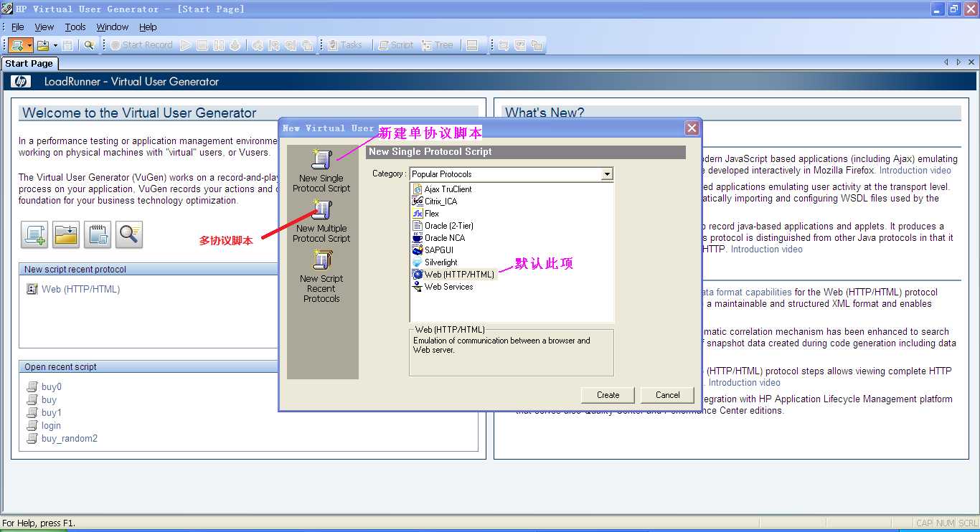Open the Help menu
The image size is (980, 532).
coord(148,27)
